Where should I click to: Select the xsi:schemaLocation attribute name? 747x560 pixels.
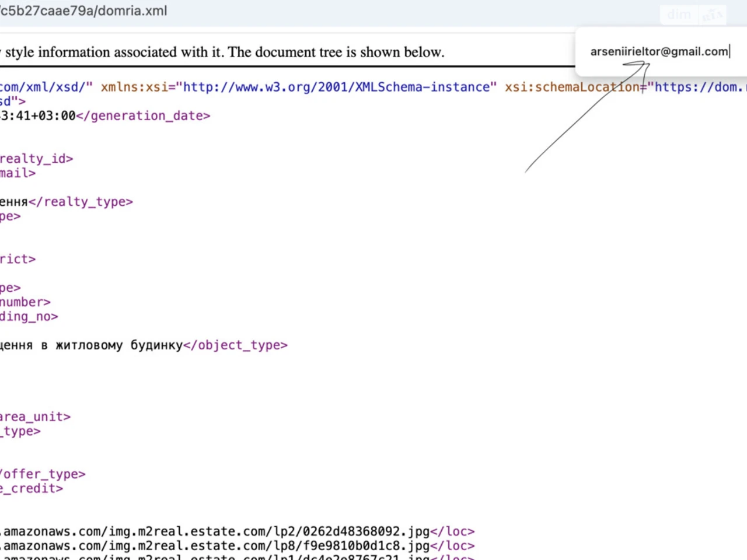[x=572, y=87]
